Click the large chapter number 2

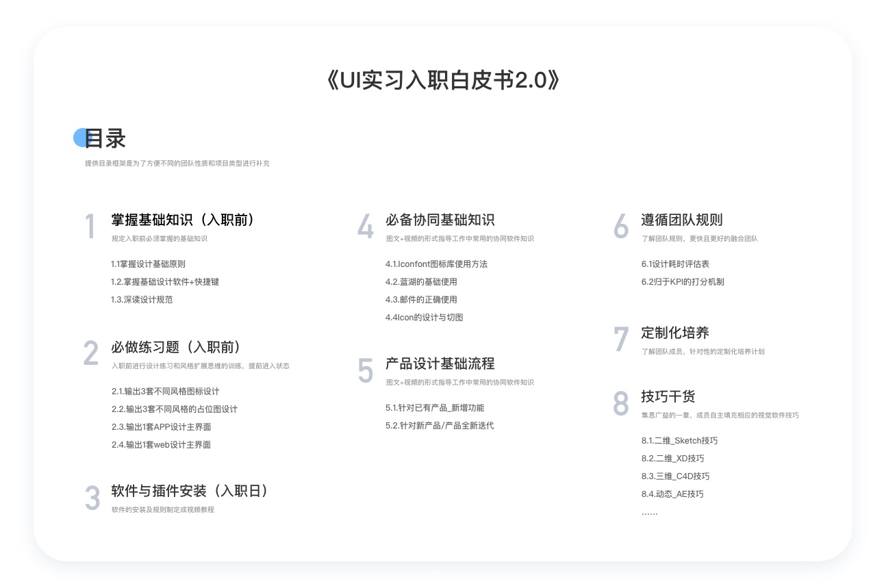[91, 354]
